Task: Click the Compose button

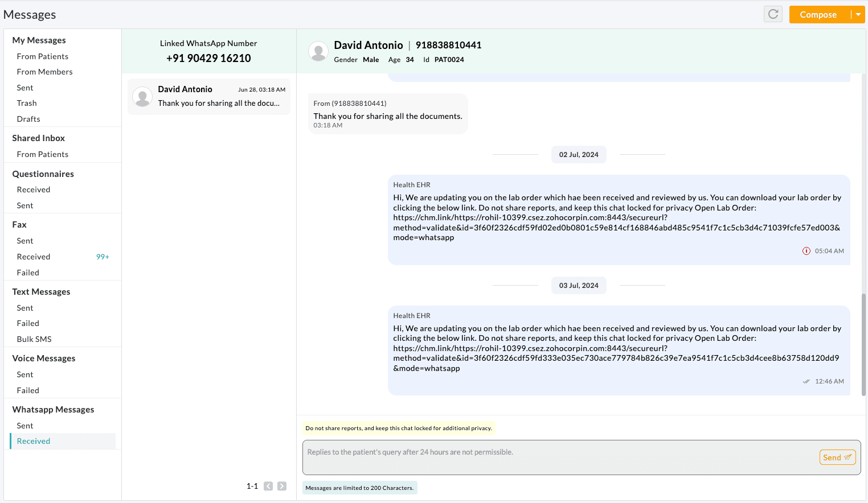Action: tap(818, 15)
